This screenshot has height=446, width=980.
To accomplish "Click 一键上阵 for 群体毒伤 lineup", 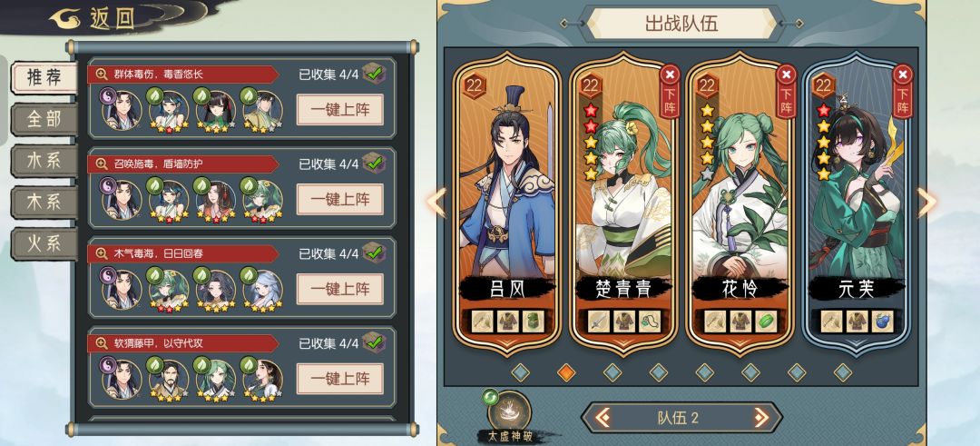I will tap(340, 110).
